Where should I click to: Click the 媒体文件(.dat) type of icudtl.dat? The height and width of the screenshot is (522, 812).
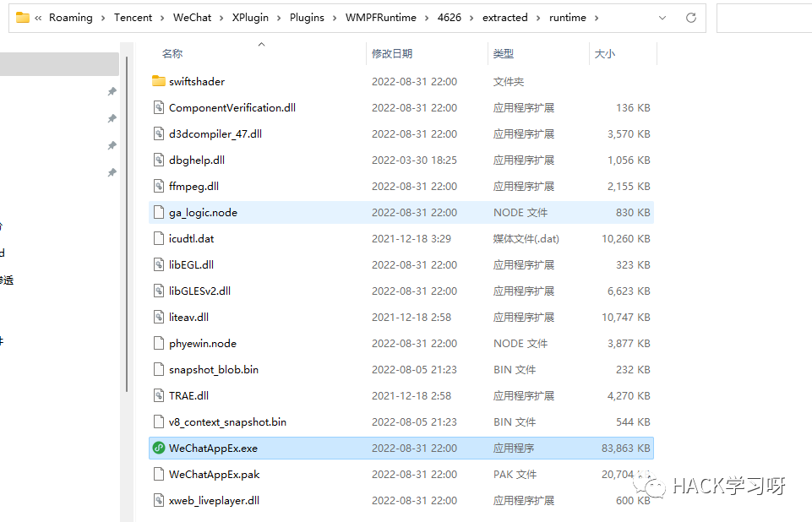(x=526, y=239)
